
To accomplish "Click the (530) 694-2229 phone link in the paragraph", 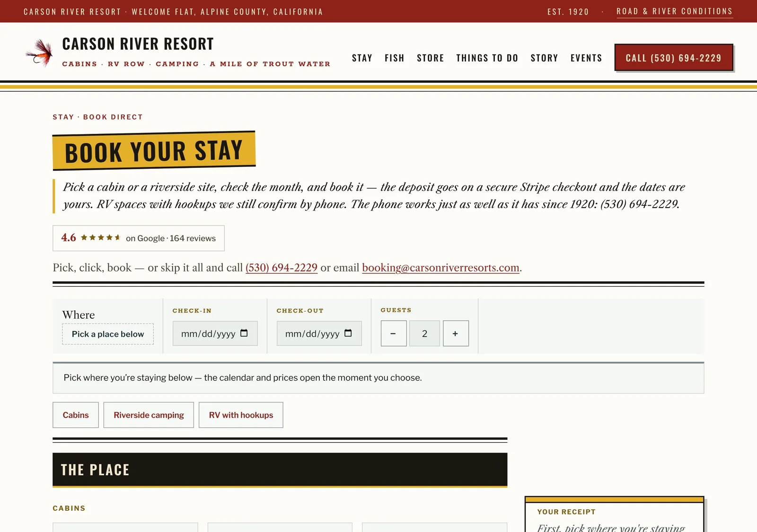I will (282, 268).
